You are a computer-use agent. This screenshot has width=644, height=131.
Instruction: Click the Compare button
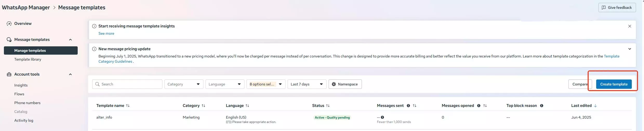coord(580,84)
